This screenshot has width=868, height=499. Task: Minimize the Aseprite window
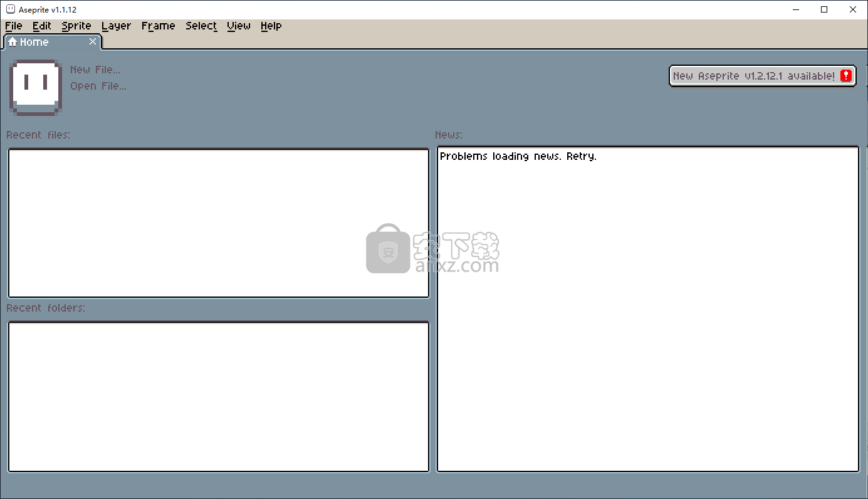coord(795,9)
